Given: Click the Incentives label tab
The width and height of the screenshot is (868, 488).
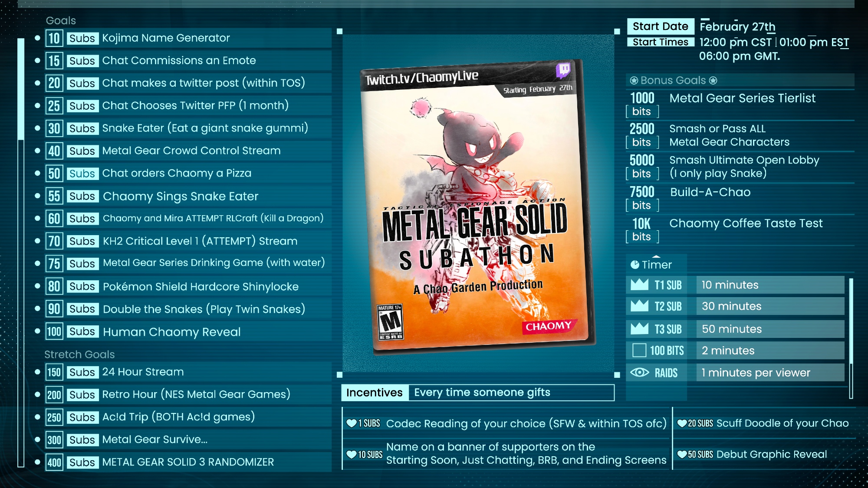Looking at the screenshot, I should [375, 393].
